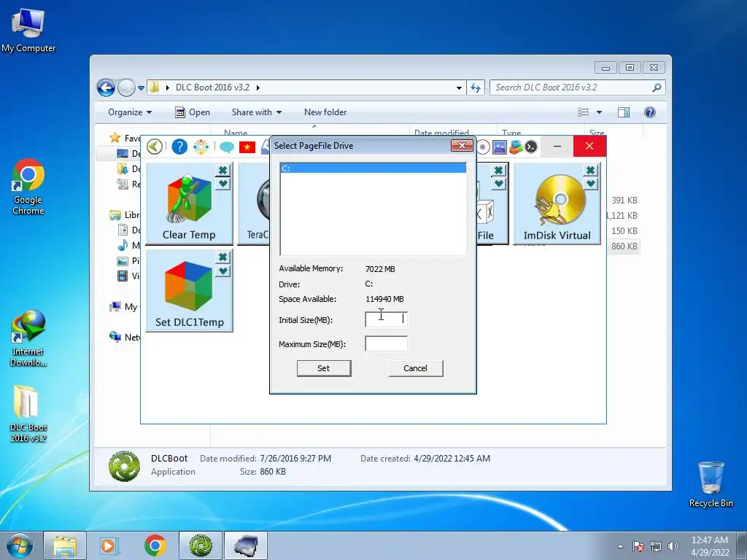Open the Share with menu
The width and height of the screenshot is (747, 560).
[256, 112]
